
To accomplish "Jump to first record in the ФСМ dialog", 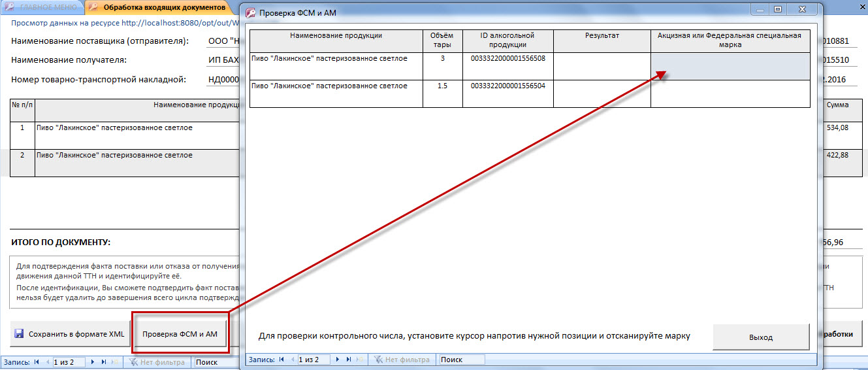I will coord(281,360).
